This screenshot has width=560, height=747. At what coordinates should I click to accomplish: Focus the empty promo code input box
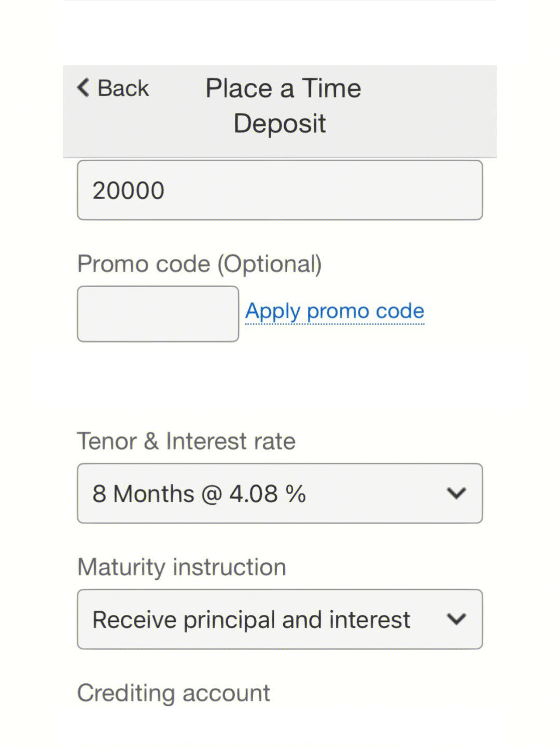pos(158,314)
